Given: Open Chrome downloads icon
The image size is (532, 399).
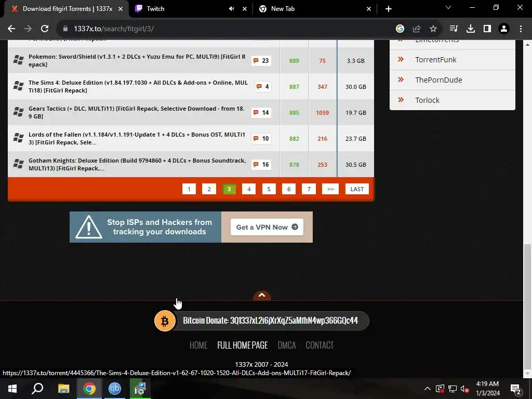Looking at the screenshot, I should (x=471, y=29).
